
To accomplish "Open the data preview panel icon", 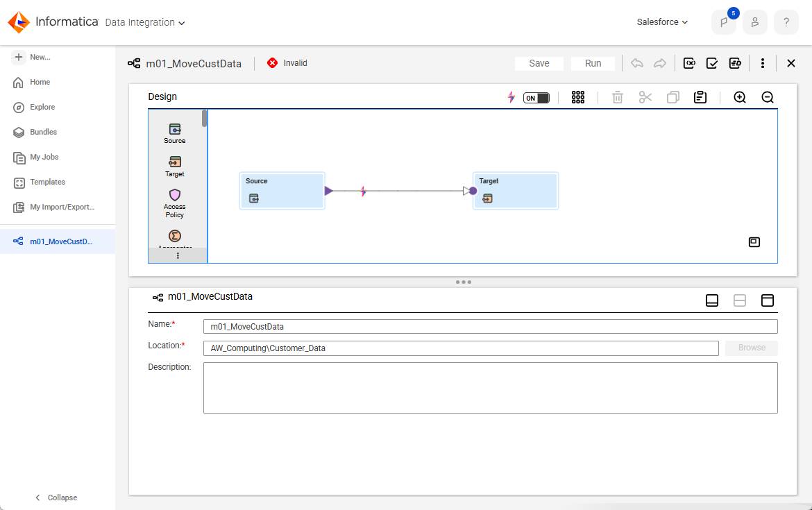I will pyautogui.click(x=735, y=63).
